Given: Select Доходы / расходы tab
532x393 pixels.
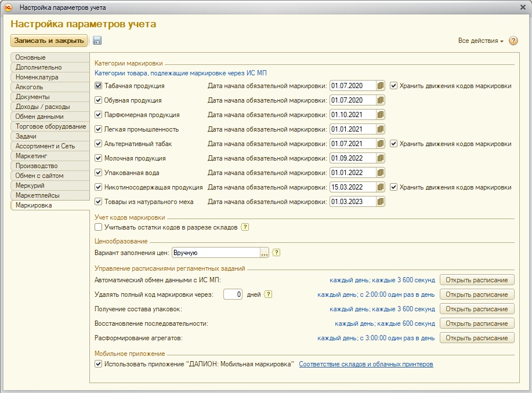Looking at the screenshot, I should point(50,107).
